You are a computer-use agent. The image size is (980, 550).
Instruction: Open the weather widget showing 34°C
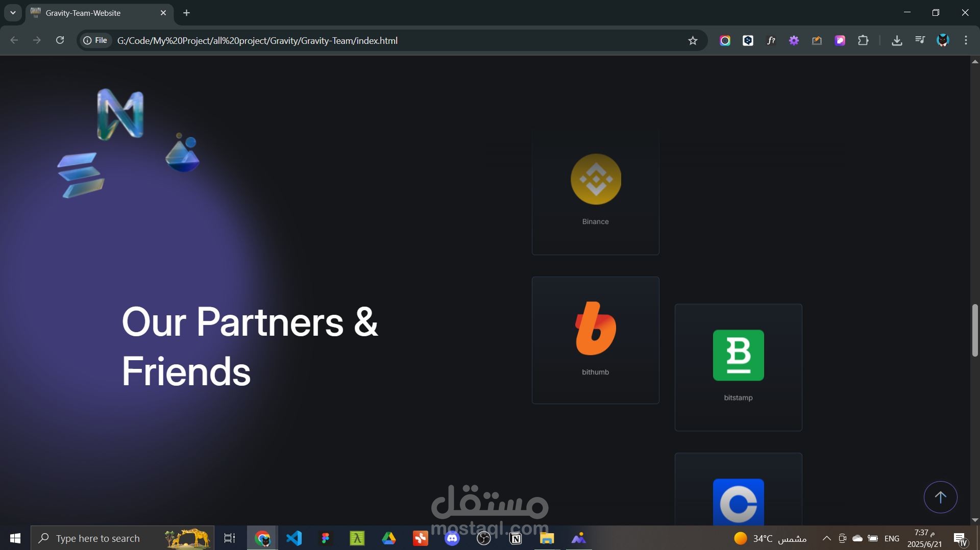[x=770, y=538]
